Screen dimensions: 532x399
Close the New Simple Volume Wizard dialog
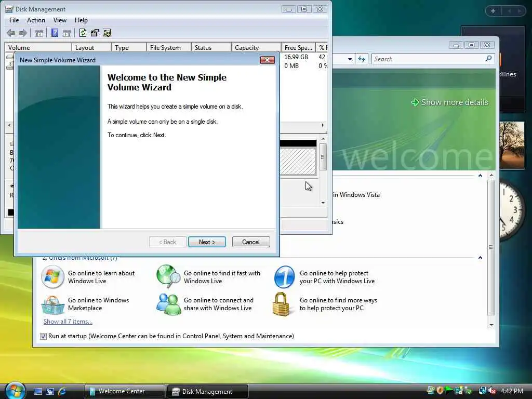tap(268, 60)
